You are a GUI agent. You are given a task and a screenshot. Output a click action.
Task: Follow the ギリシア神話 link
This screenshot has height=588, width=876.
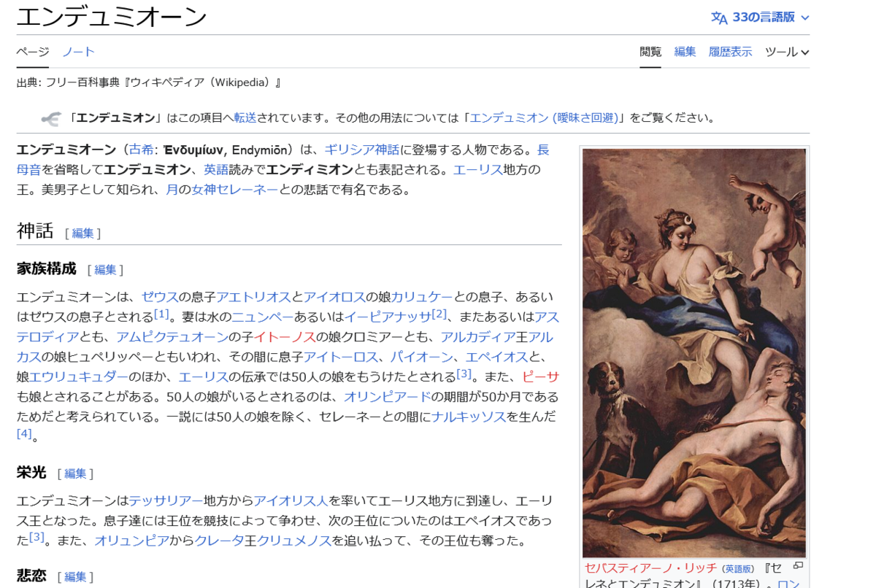[362, 150]
